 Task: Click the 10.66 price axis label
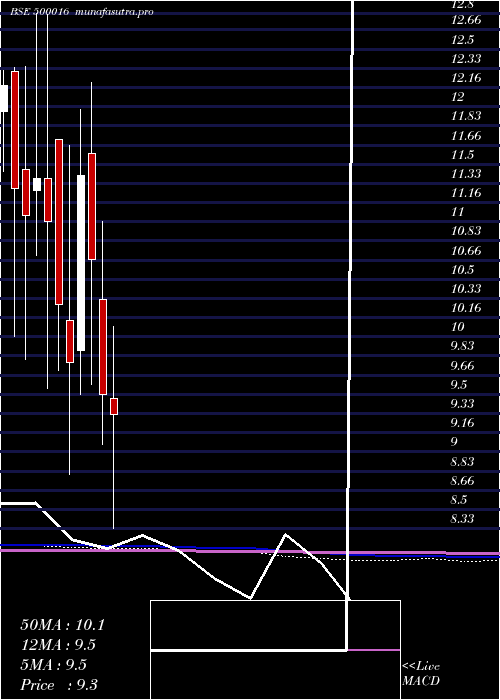point(466,250)
